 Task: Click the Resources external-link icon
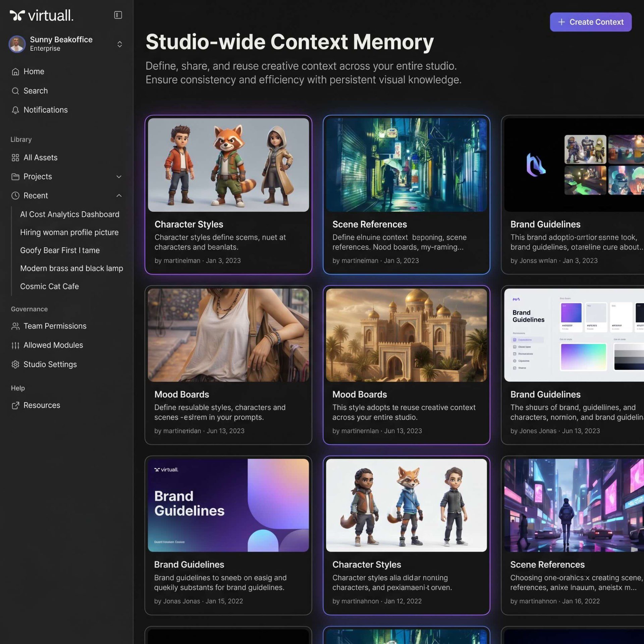pos(15,405)
